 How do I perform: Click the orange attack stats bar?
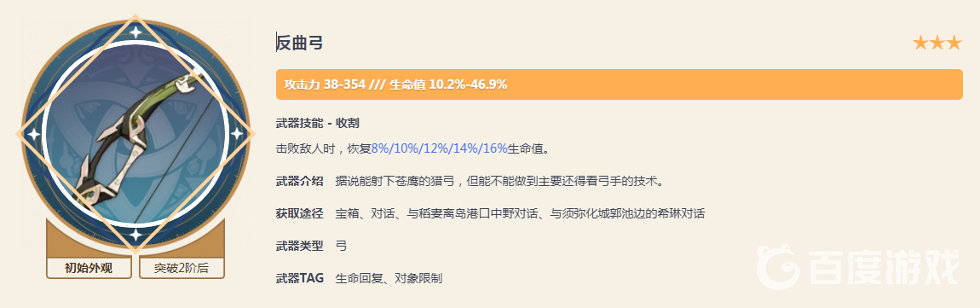(x=619, y=84)
